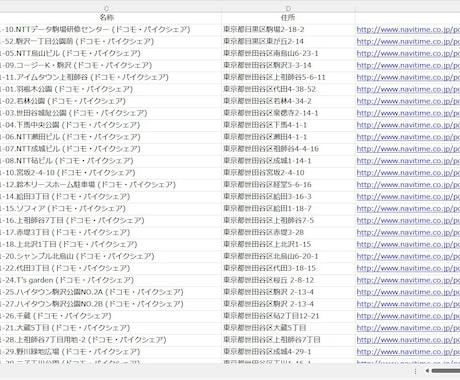Click the horizontal scrollbar thumb
Image resolution: width=460 pixels, height=380 pixels.
coord(446,371)
